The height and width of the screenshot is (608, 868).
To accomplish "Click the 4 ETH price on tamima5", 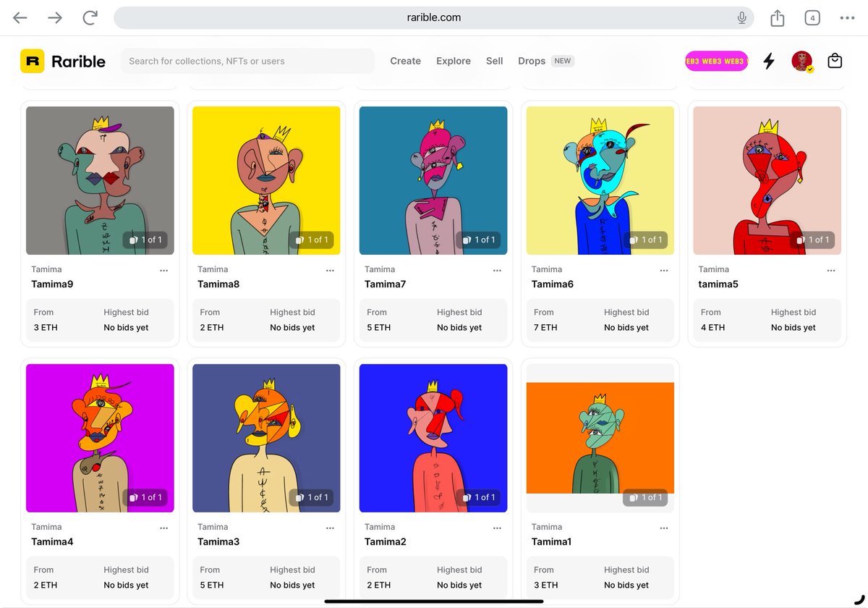I will pyautogui.click(x=713, y=328).
